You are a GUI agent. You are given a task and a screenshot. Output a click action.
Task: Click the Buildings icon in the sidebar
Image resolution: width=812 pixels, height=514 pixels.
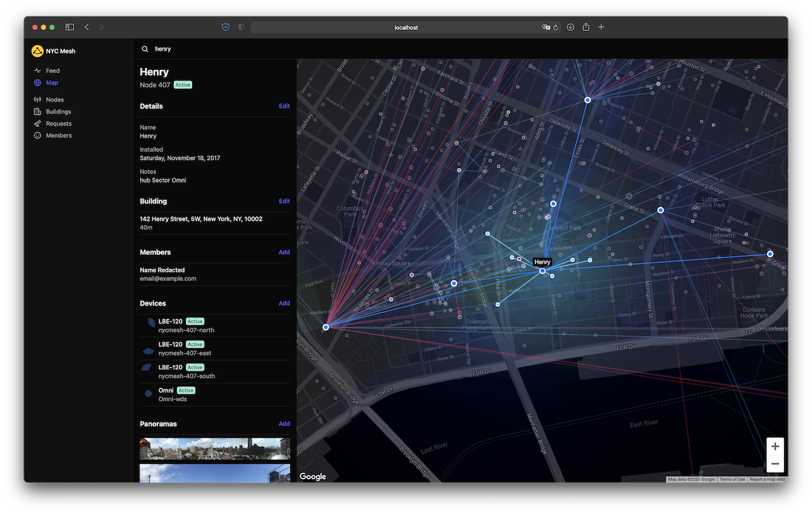(38, 112)
